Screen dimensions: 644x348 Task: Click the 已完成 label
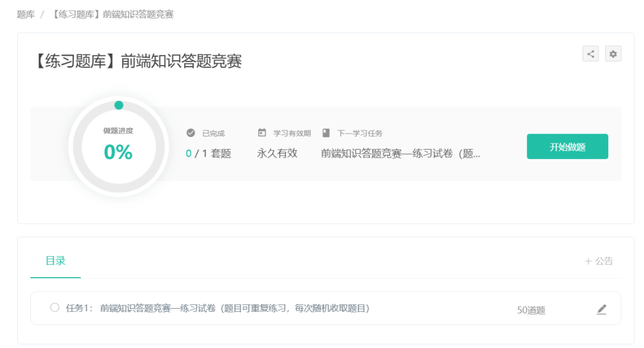(x=213, y=133)
